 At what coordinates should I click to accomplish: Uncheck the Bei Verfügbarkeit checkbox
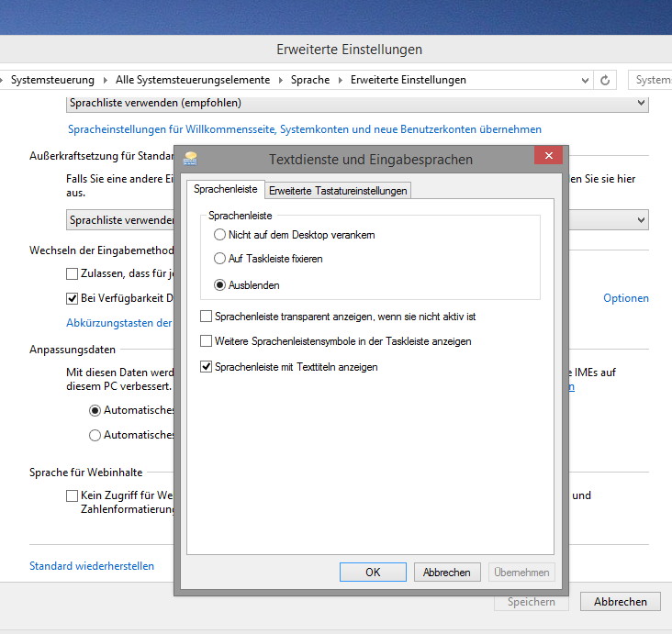[72, 298]
